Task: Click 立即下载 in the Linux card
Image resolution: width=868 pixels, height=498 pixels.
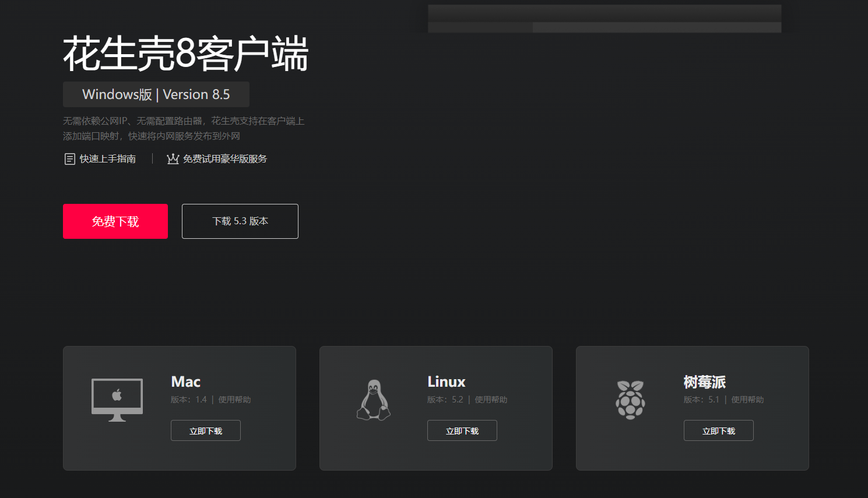Action: point(462,430)
